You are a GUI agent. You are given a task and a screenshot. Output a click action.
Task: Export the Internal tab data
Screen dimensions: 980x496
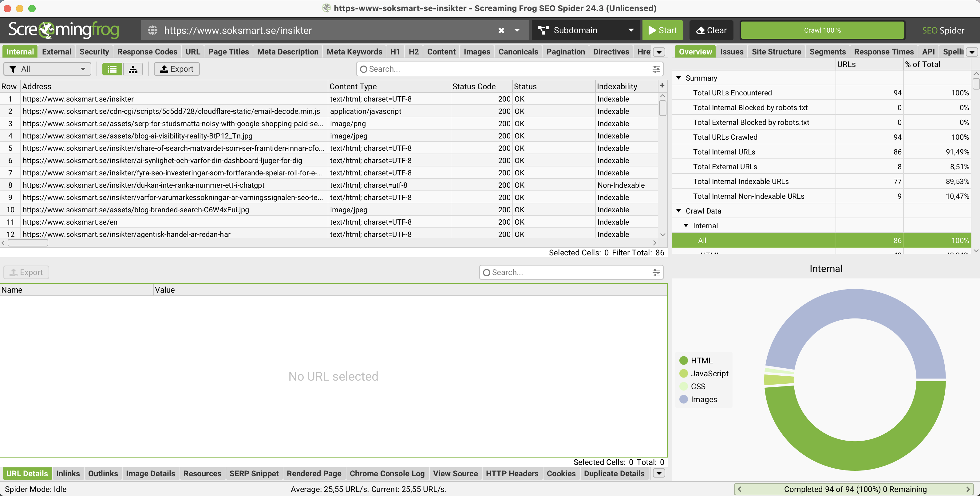(177, 69)
